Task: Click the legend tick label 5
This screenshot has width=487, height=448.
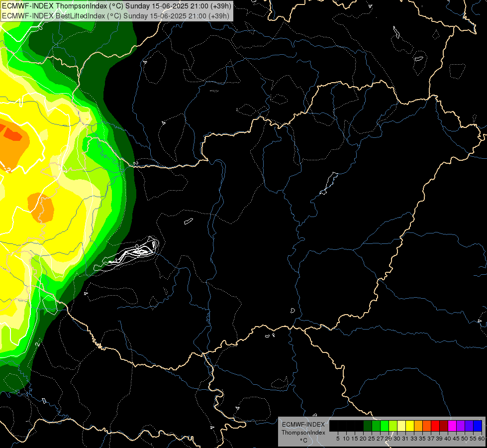Action: point(338,439)
